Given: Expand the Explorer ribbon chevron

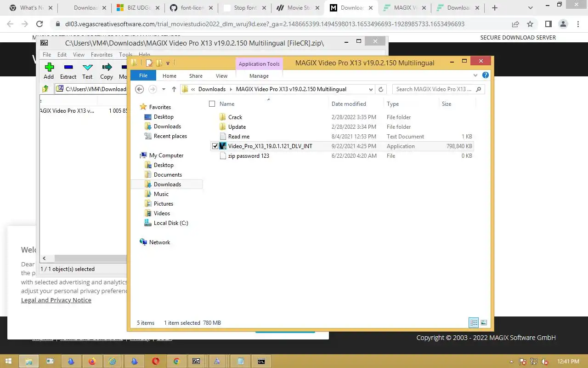Looking at the screenshot, I should click(x=475, y=75).
